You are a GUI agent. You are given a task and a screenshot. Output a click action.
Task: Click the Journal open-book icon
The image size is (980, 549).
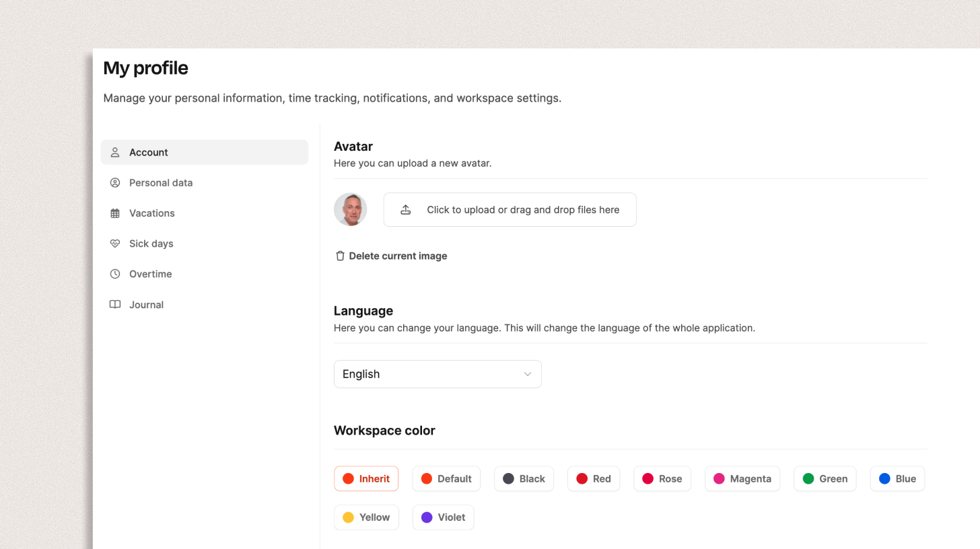coord(115,305)
